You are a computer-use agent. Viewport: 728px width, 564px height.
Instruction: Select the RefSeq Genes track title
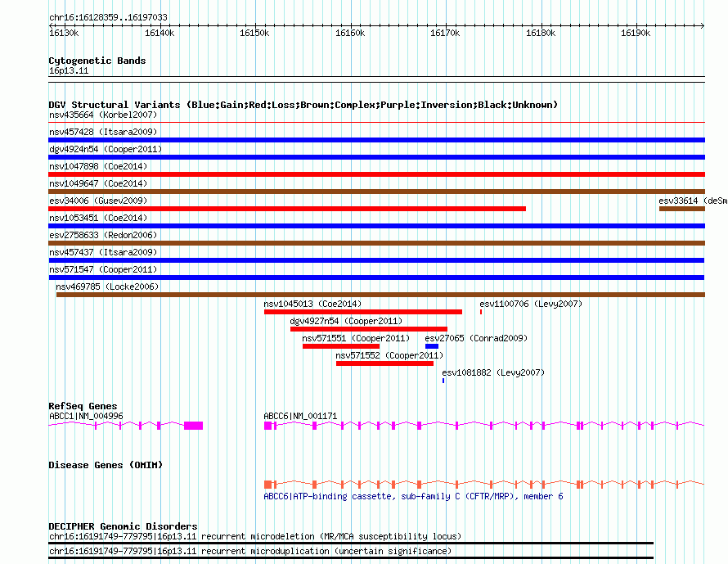coord(83,406)
